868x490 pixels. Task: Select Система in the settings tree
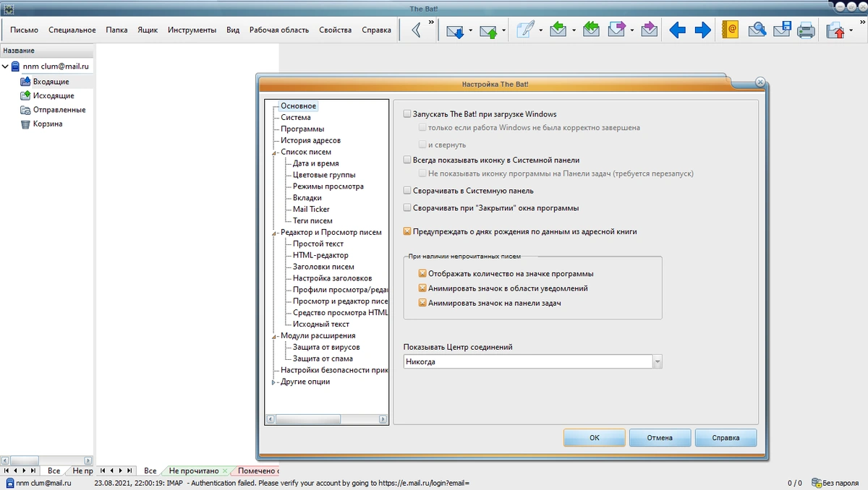(x=296, y=118)
